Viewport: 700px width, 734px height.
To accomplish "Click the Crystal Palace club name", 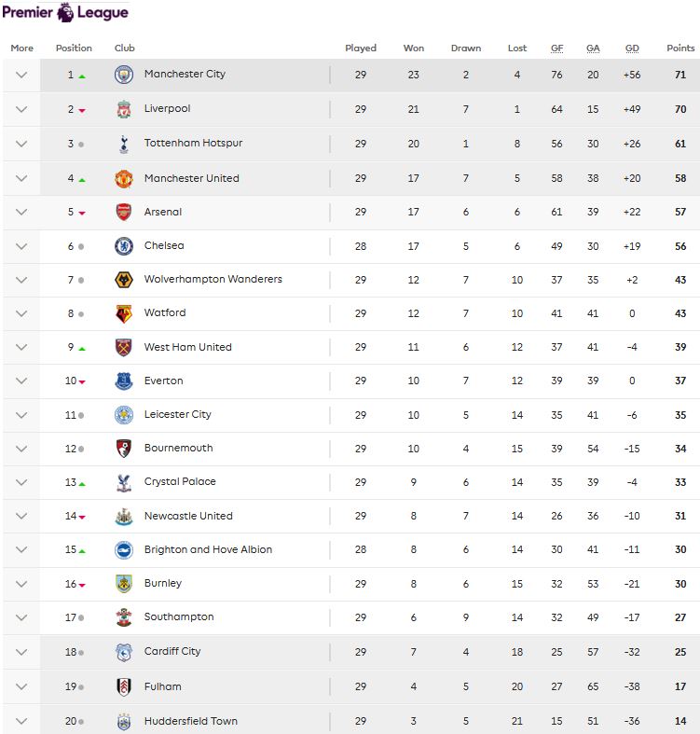I will pyautogui.click(x=180, y=481).
